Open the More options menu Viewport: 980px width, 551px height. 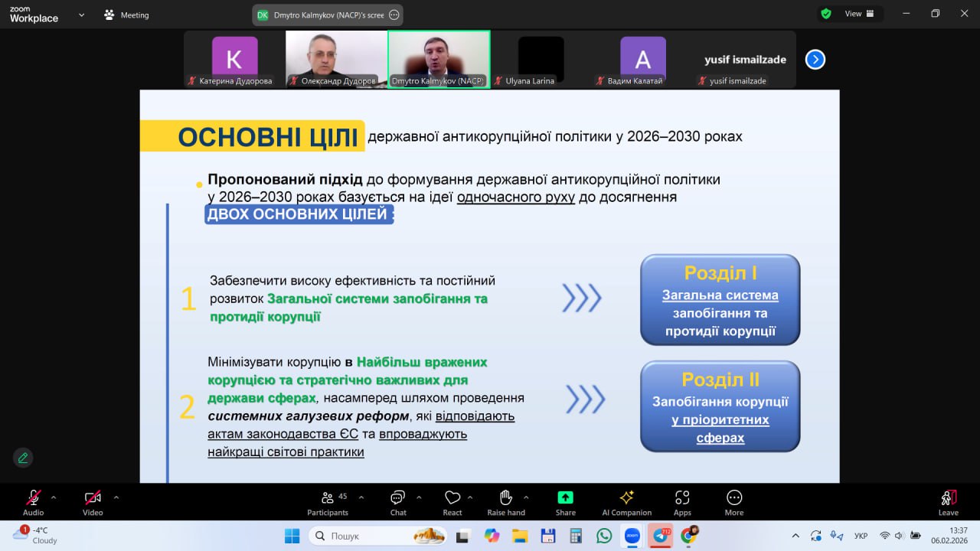(733, 501)
